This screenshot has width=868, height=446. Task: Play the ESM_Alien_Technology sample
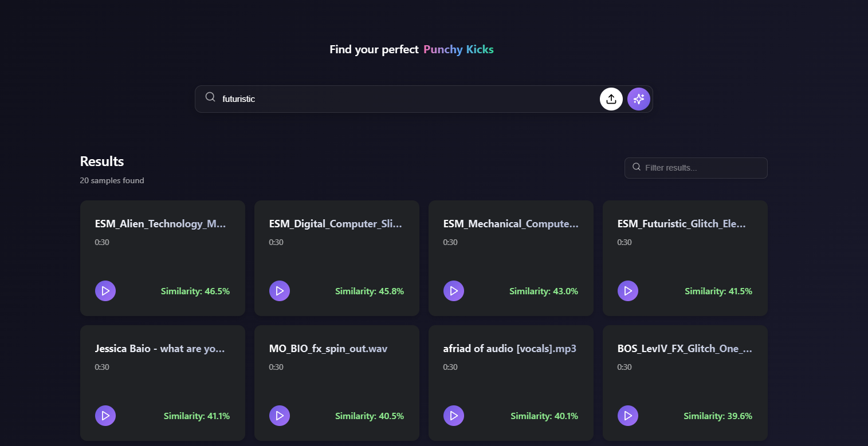105,291
